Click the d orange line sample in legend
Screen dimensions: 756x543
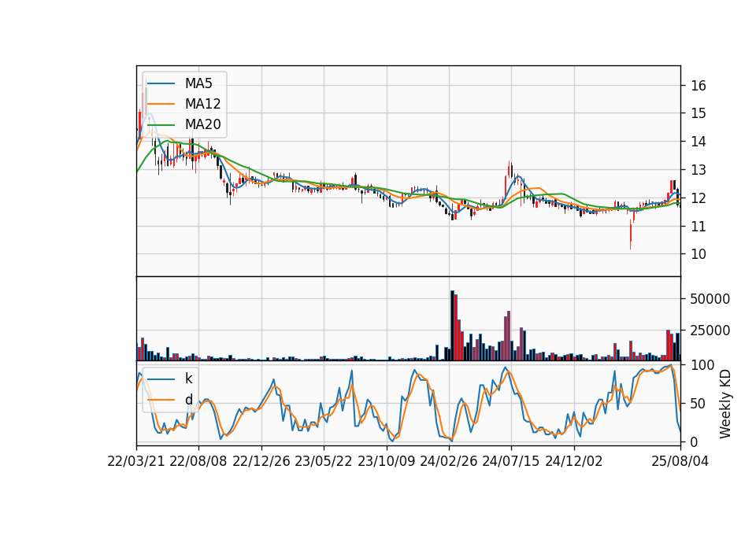(161, 400)
